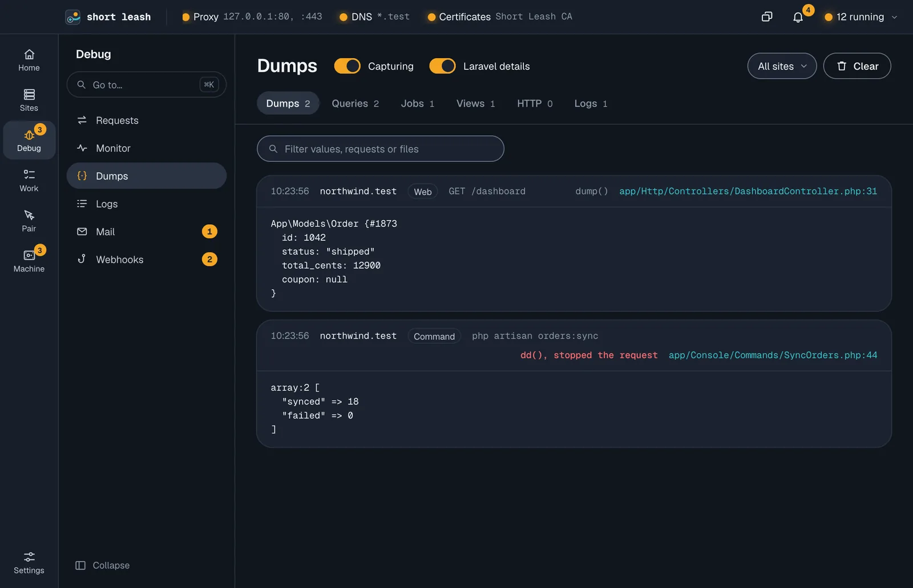Focus the Go to… search field
Viewport: 913px width, 588px height.
[x=147, y=84]
